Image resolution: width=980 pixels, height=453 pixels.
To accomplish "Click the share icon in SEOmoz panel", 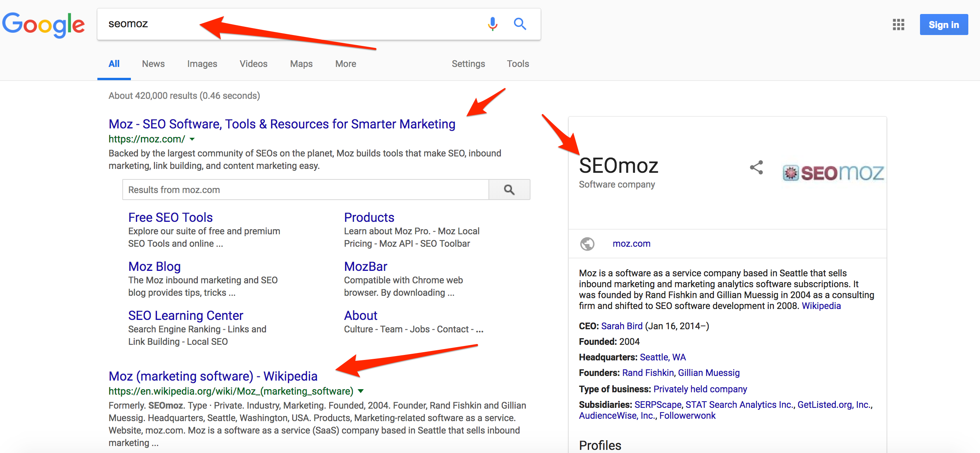I will point(756,168).
